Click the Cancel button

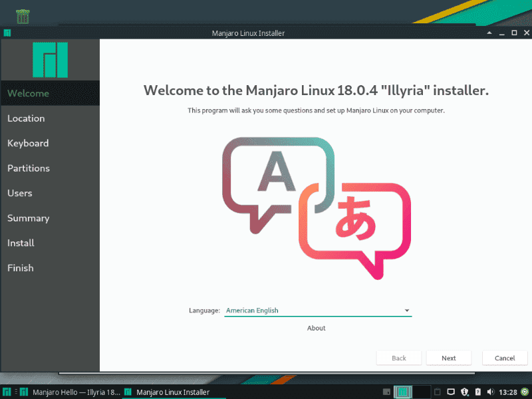(505, 358)
